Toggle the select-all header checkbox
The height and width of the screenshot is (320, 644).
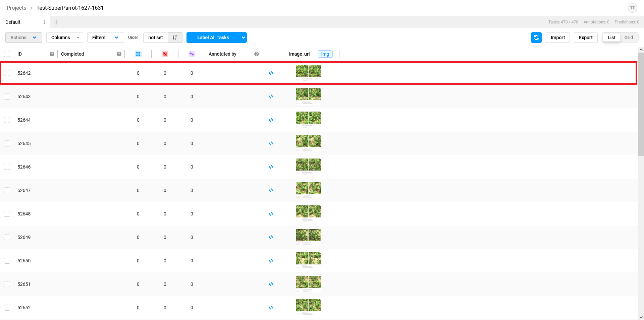[7, 54]
